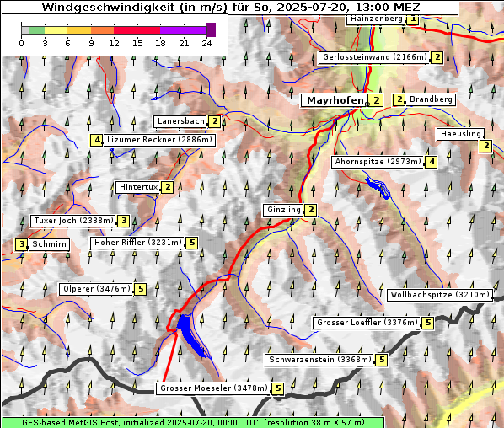The width and height of the screenshot is (504, 428).
Task: Click the Haeusling place label
Action: (x=461, y=134)
